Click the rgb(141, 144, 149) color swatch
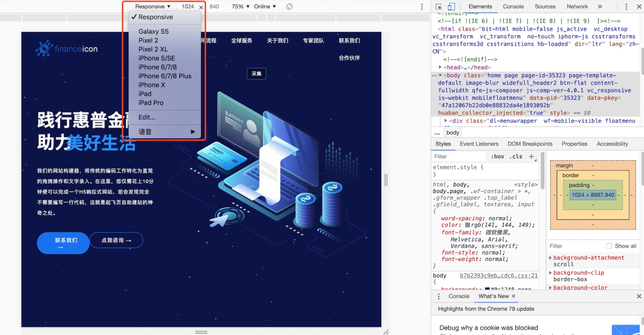Image resolution: width=644 pixels, height=335 pixels. tap(467, 225)
